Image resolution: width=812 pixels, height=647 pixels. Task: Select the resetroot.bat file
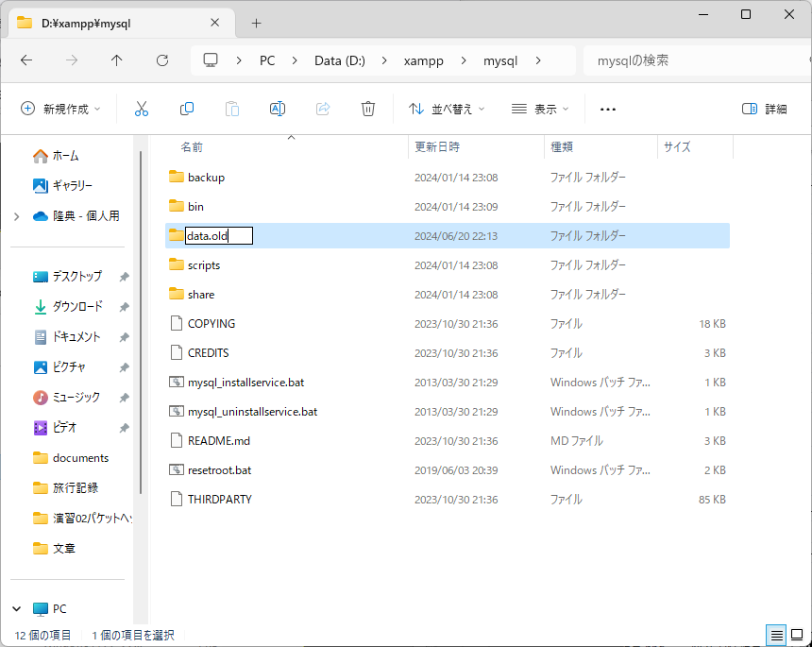[x=219, y=469]
